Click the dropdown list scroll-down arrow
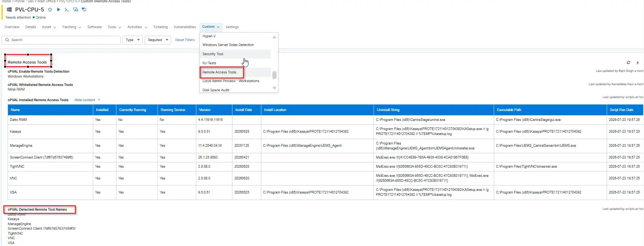The image size is (644, 246). [274, 88]
